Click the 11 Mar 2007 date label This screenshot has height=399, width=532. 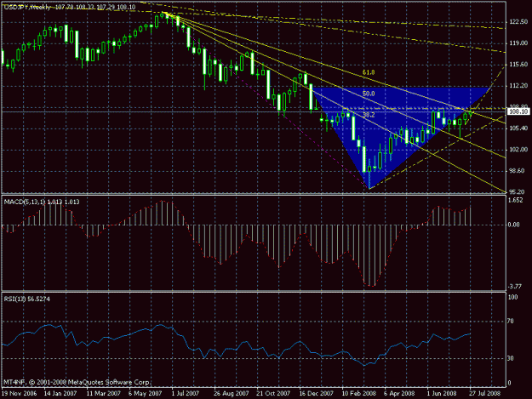[x=104, y=393]
